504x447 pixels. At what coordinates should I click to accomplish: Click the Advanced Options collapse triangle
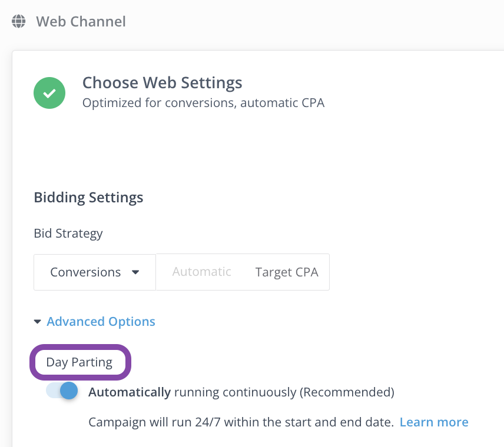pos(38,322)
